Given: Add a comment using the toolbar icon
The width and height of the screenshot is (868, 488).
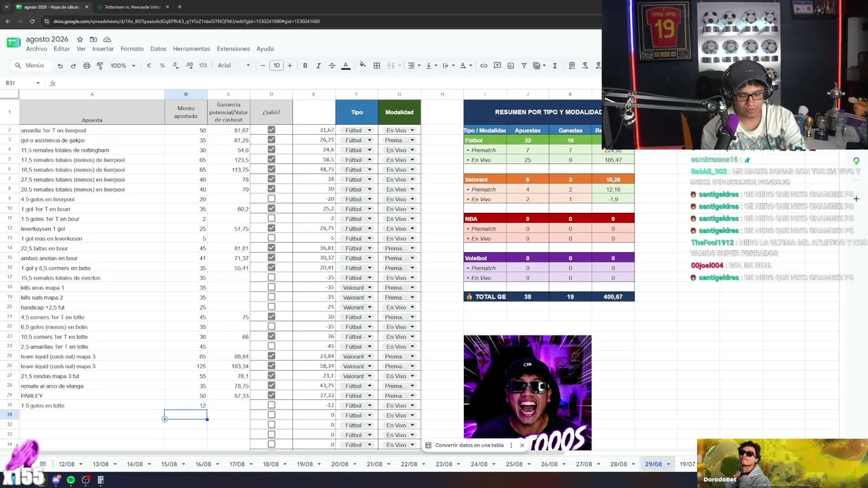Looking at the screenshot, I should 497,66.
